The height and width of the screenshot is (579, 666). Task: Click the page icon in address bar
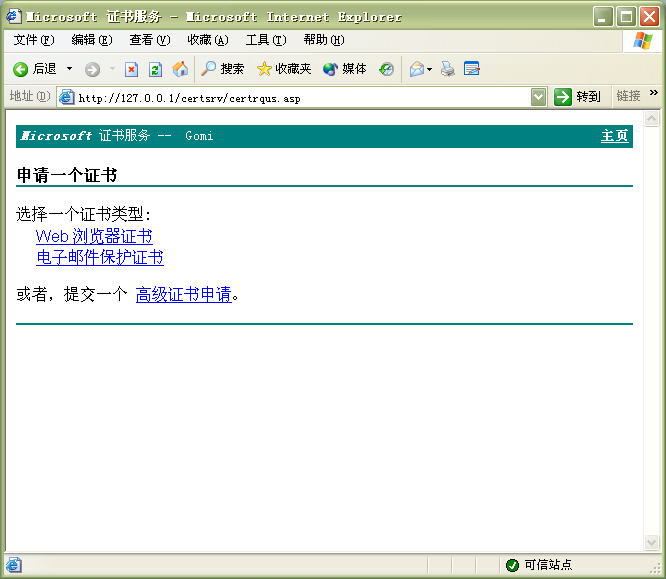pyautogui.click(x=66, y=98)
